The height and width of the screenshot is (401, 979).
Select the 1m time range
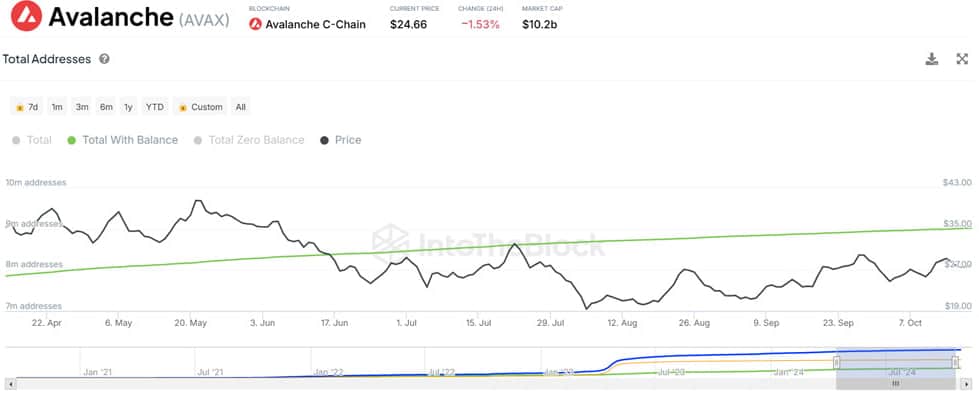point(57,107)
